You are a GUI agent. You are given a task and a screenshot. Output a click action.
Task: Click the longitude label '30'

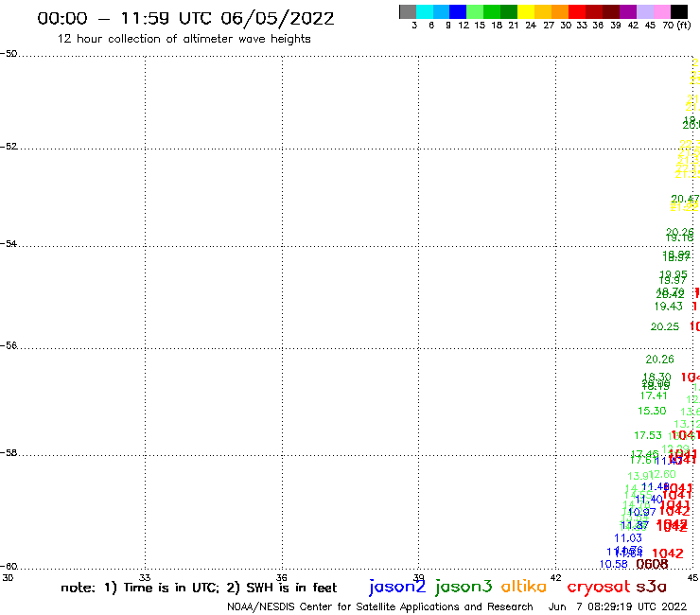pos(8,577)
